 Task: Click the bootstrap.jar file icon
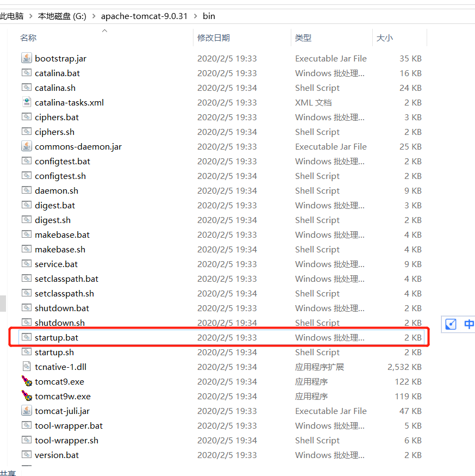[x=27, y=58]
